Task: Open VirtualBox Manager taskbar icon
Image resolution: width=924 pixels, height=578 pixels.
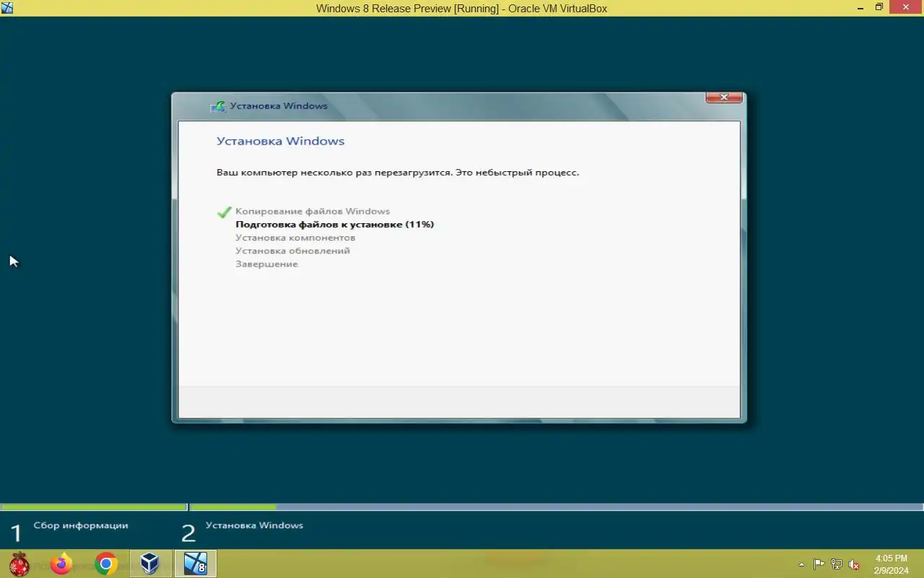Action: coord(150,564)
